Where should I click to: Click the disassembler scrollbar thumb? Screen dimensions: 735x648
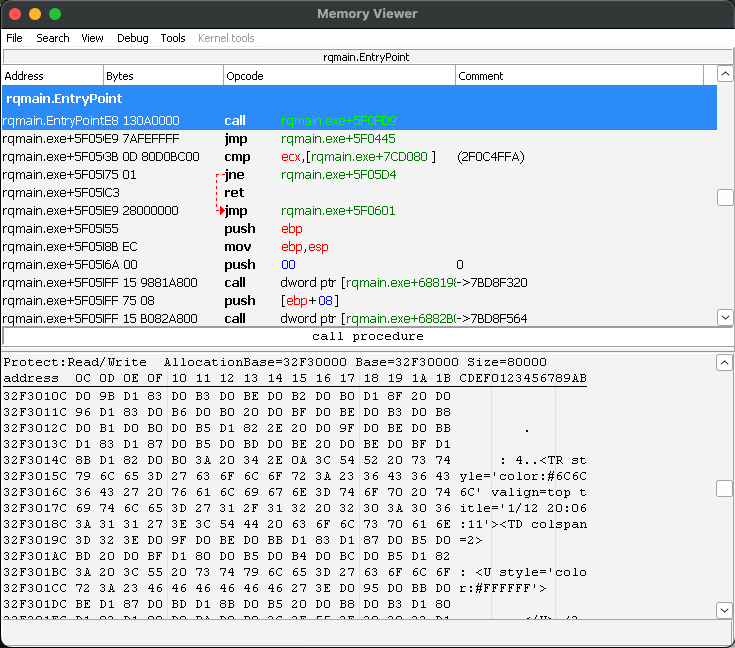coord(725,197)
